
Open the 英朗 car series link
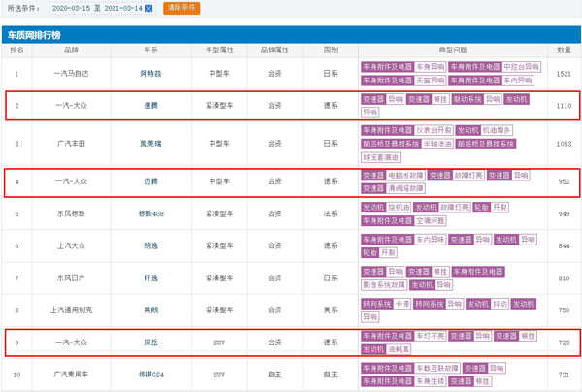pos(150,310)
